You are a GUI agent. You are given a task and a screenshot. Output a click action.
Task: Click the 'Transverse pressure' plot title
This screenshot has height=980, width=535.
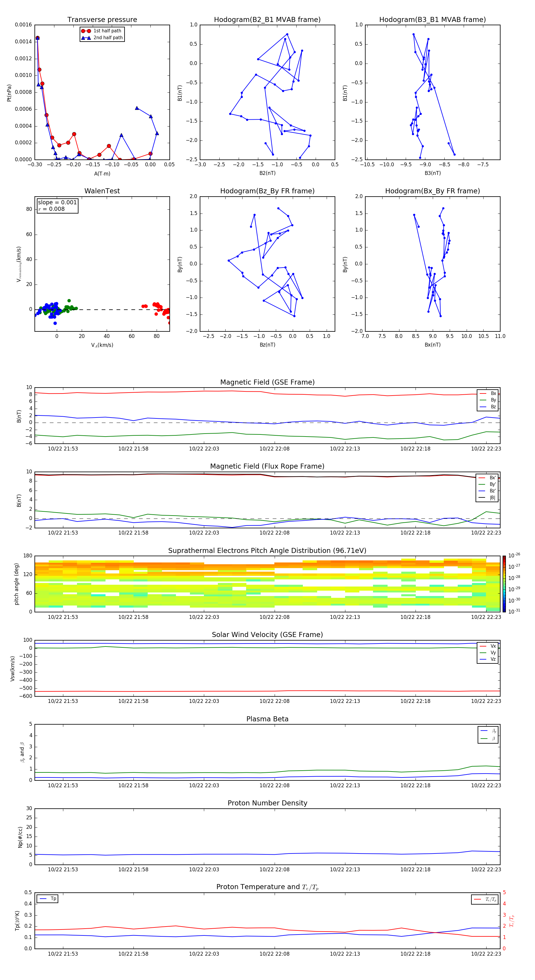[x=102, y=20]
